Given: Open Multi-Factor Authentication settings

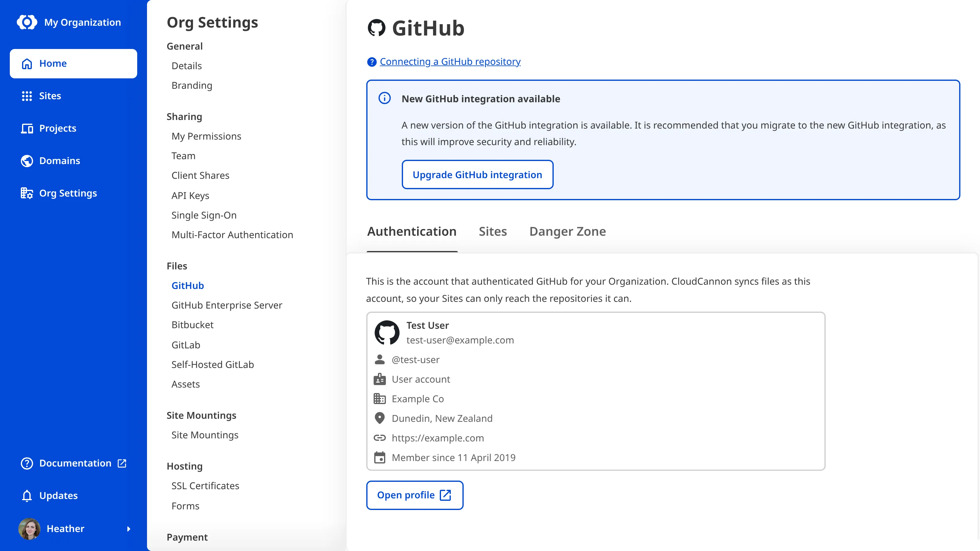Looking at the screenshot, I should 232,234.
